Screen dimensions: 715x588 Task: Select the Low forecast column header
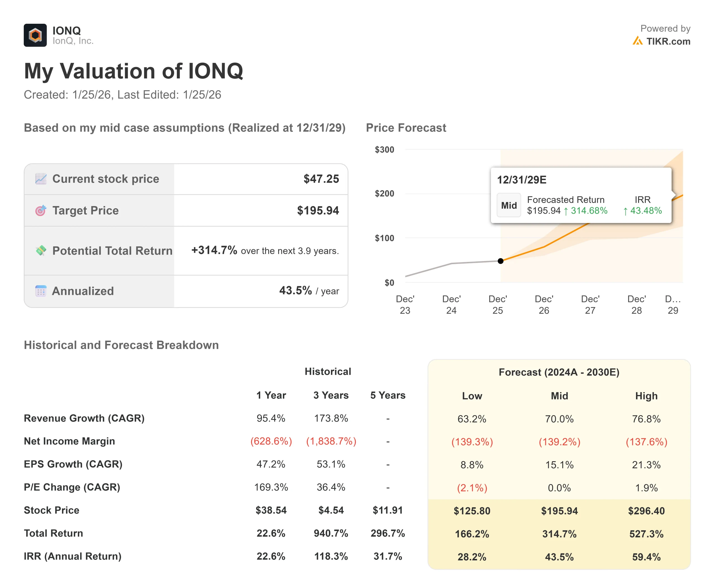[472, 396]
